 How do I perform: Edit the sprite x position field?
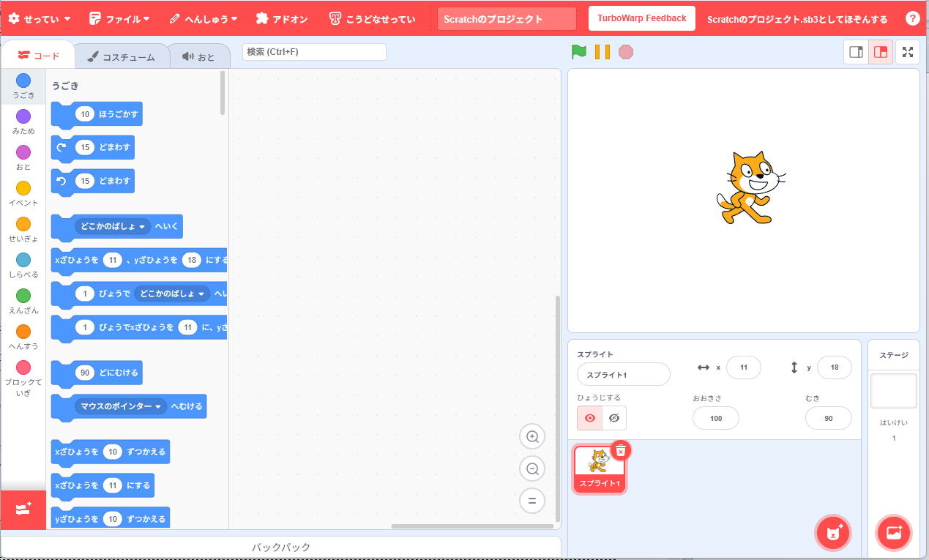[x=743, y=367]
